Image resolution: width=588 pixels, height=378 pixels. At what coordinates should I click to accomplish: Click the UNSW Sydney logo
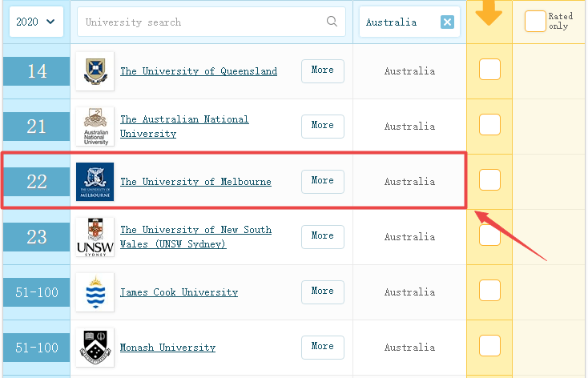(95, 237)
